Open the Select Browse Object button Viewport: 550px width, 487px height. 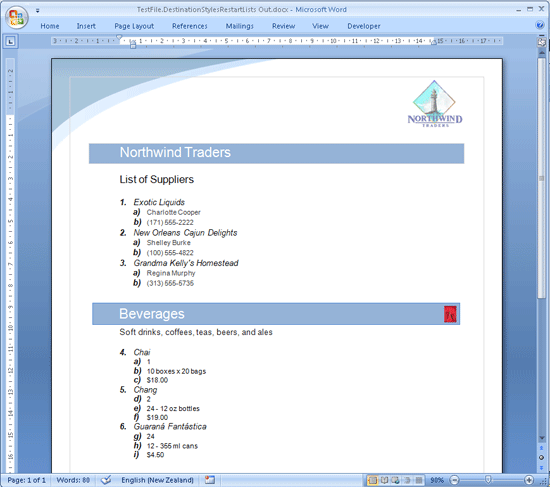[x=541, y=458]
